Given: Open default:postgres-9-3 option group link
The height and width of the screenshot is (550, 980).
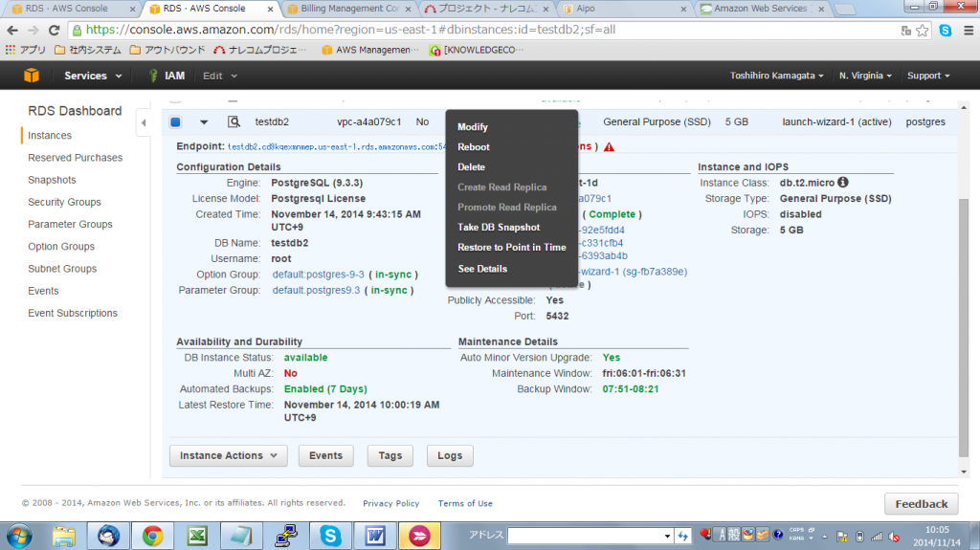Looking at the screenshot, I should [x=318, y=275].
